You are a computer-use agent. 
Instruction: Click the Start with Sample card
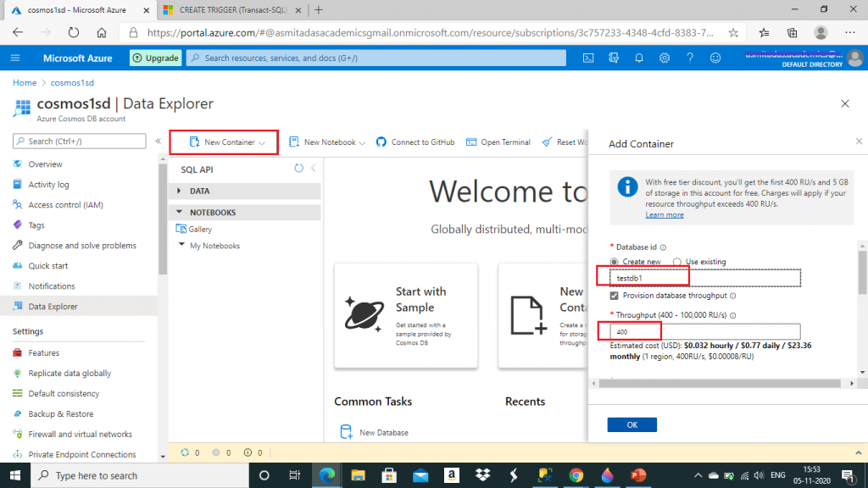click(x=406, y=315)
